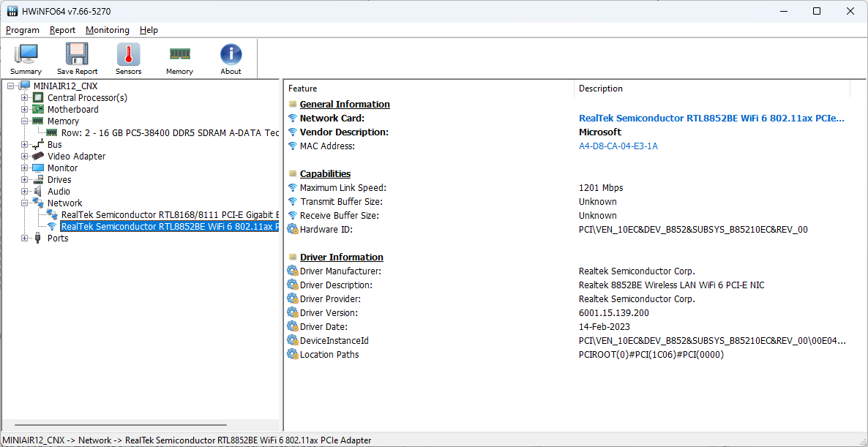Select the Audio tree item

click(59, 192)
